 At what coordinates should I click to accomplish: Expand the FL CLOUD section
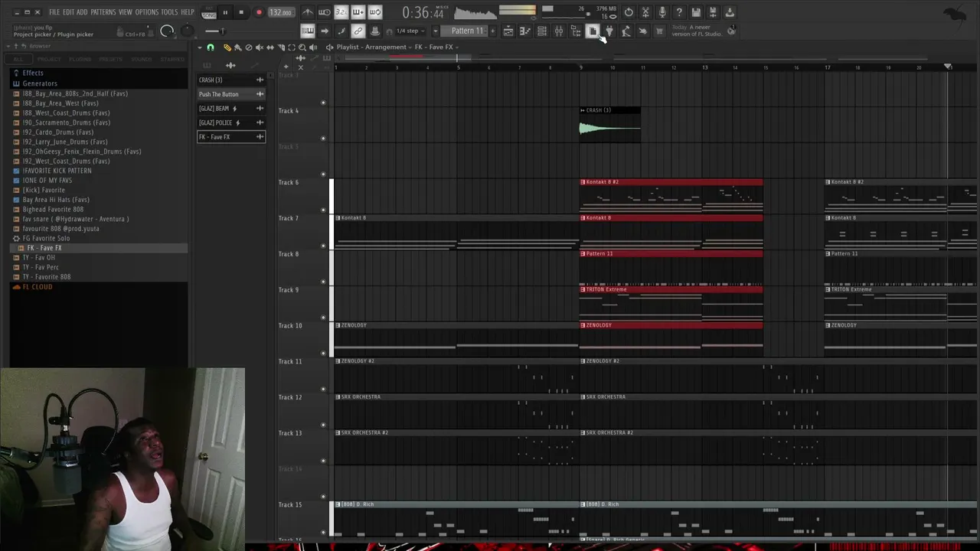(38, 287)
